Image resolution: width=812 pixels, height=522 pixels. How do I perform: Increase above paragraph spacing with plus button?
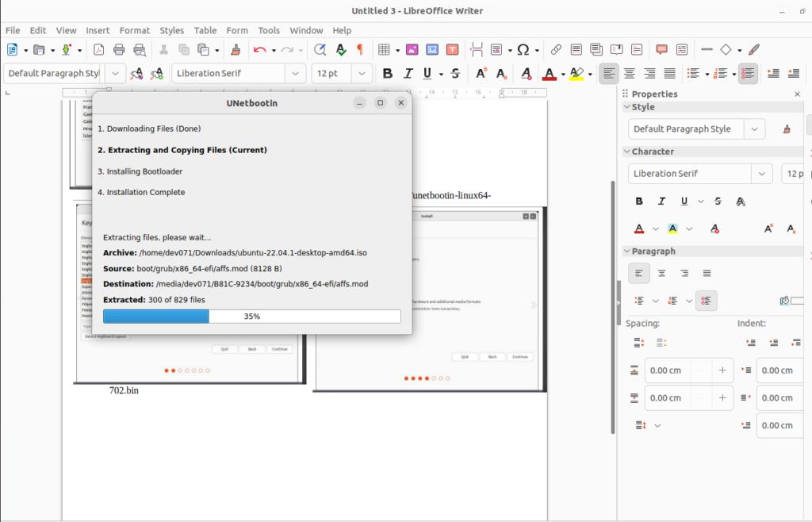point(722,370)
